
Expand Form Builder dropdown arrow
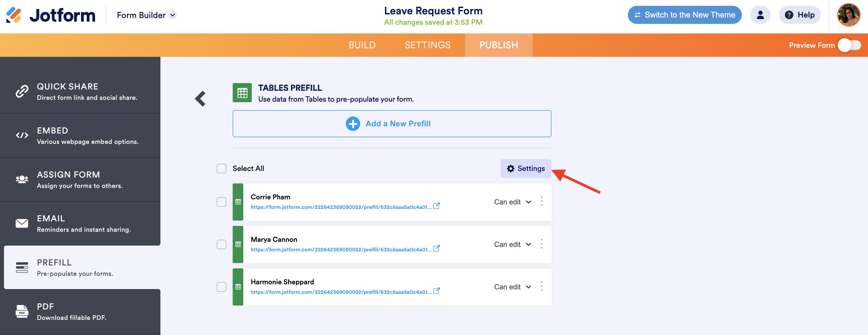pos(173,15)
